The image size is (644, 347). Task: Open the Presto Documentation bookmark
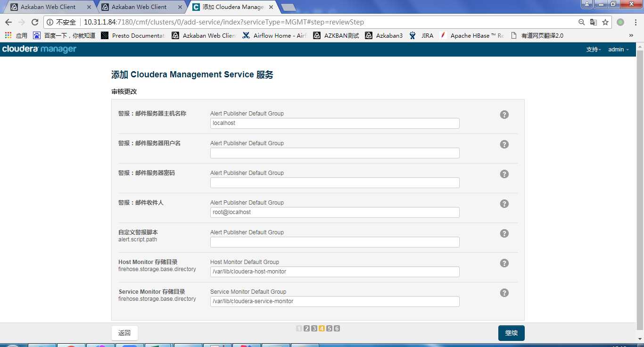pos(133,35)
